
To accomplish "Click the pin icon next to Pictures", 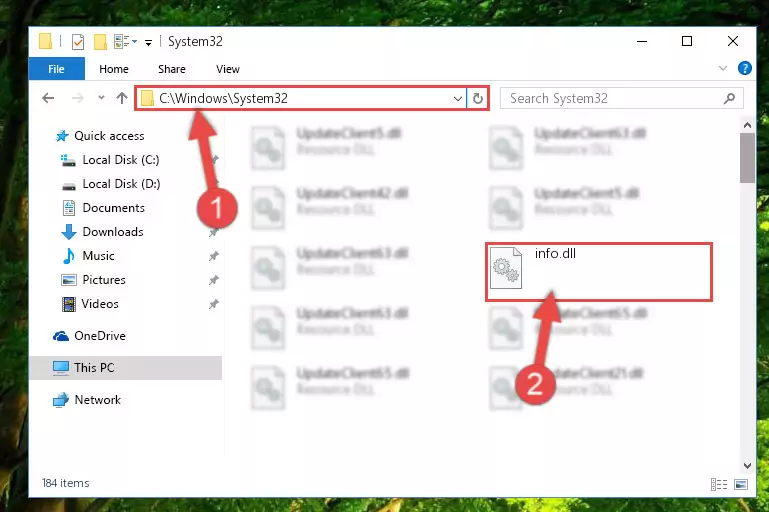I will tap(213, 280).
